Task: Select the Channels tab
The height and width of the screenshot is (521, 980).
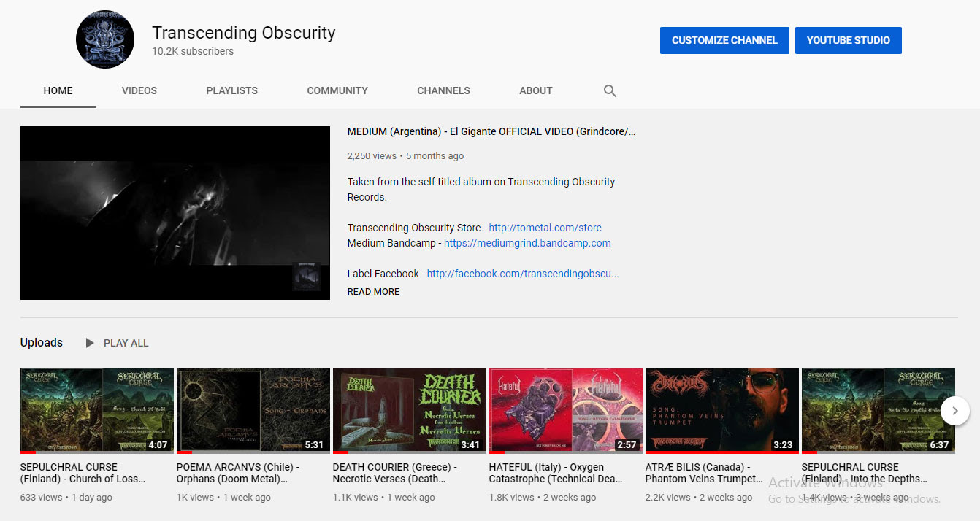Action: pyautogui.click(x=444, y=90)
